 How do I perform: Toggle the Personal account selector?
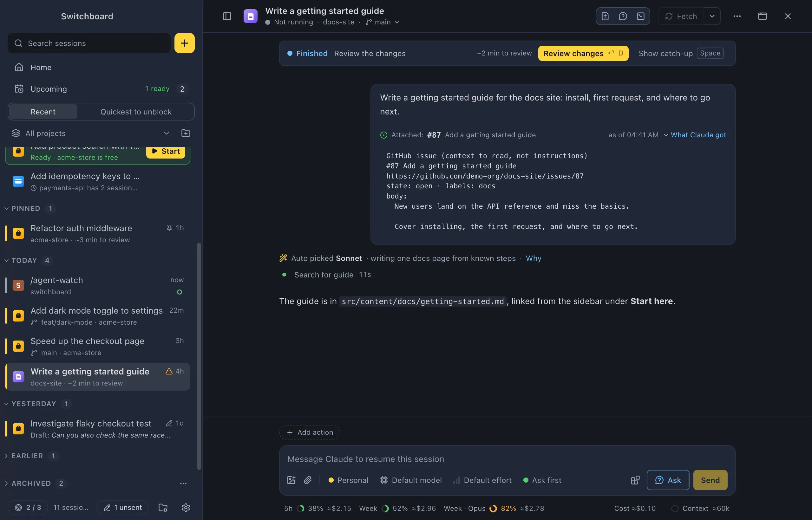click(348, 480)
